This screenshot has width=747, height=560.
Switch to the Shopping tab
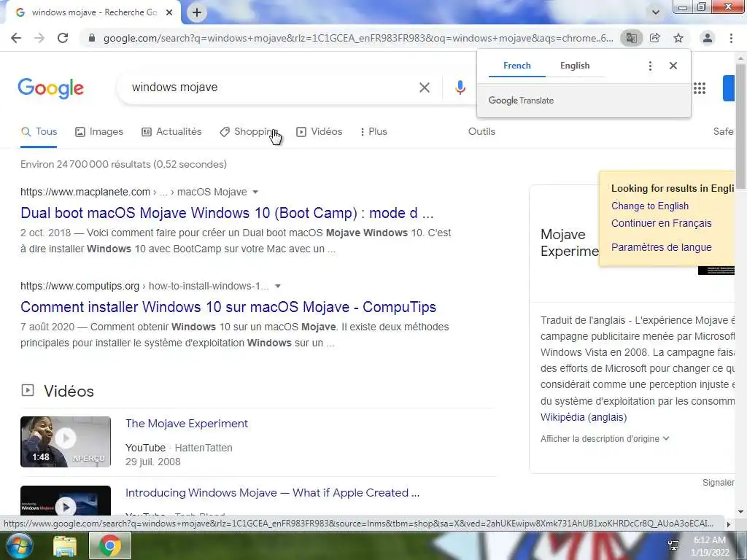point(248,132)
